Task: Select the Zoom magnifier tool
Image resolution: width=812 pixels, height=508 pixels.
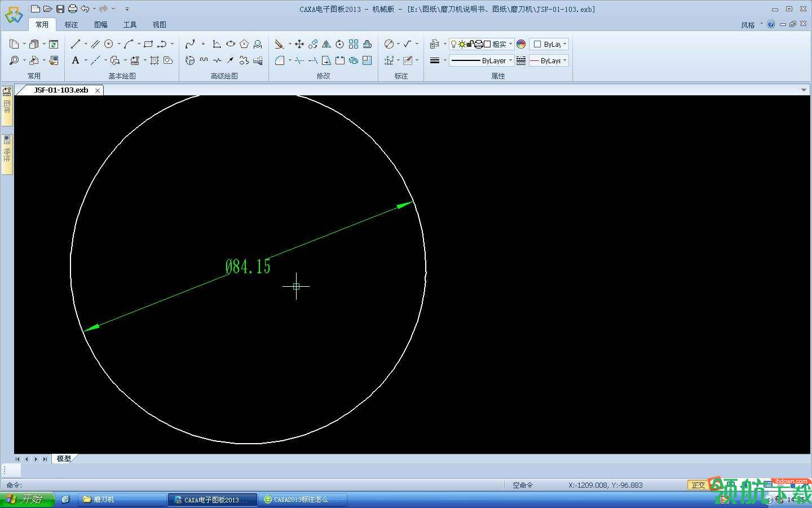Action: [x=14, y=60]
